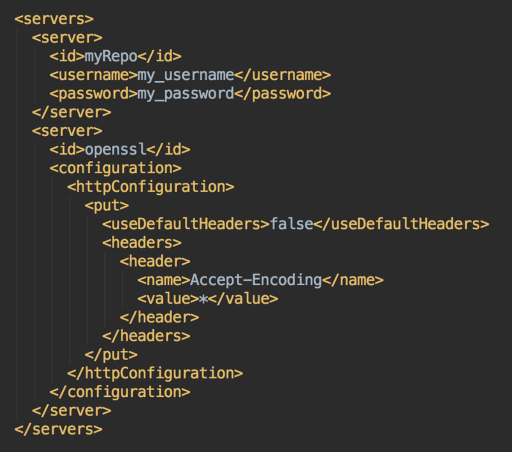The image size is (512, 452).
Task: Select the openssl id value
Action: pyautogui.click(x=115, y=150)
